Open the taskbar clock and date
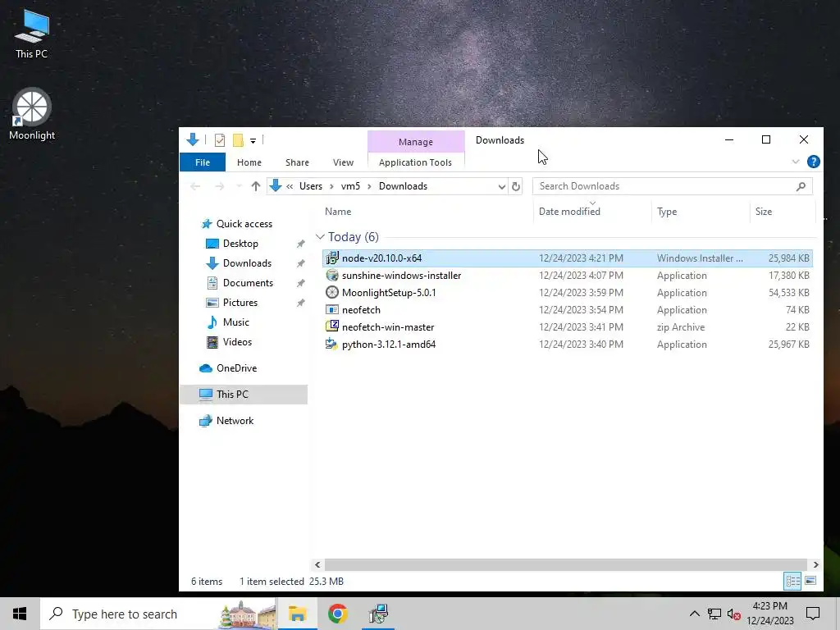 (769, 614)
